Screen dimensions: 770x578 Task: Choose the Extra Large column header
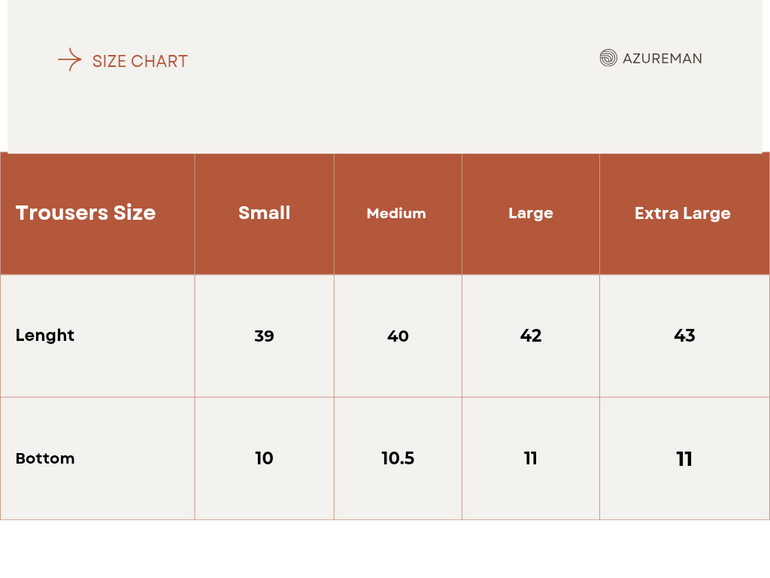click(x=682, y=213)
